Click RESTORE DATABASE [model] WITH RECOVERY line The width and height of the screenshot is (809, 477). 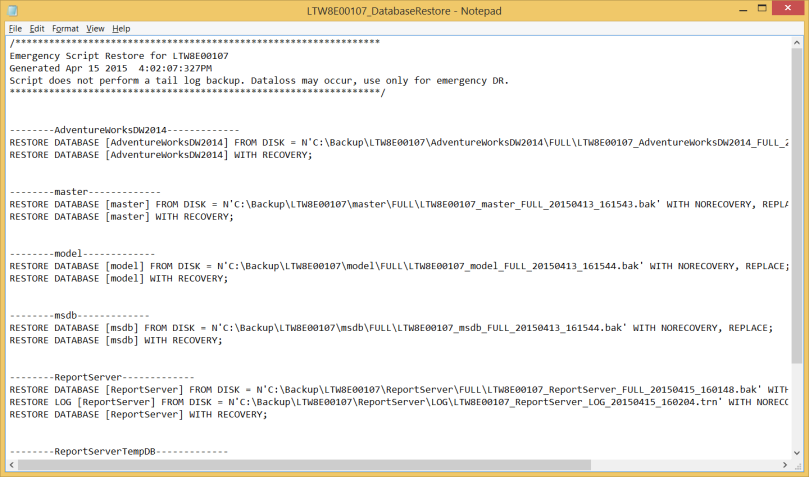[x=119, y=278]
